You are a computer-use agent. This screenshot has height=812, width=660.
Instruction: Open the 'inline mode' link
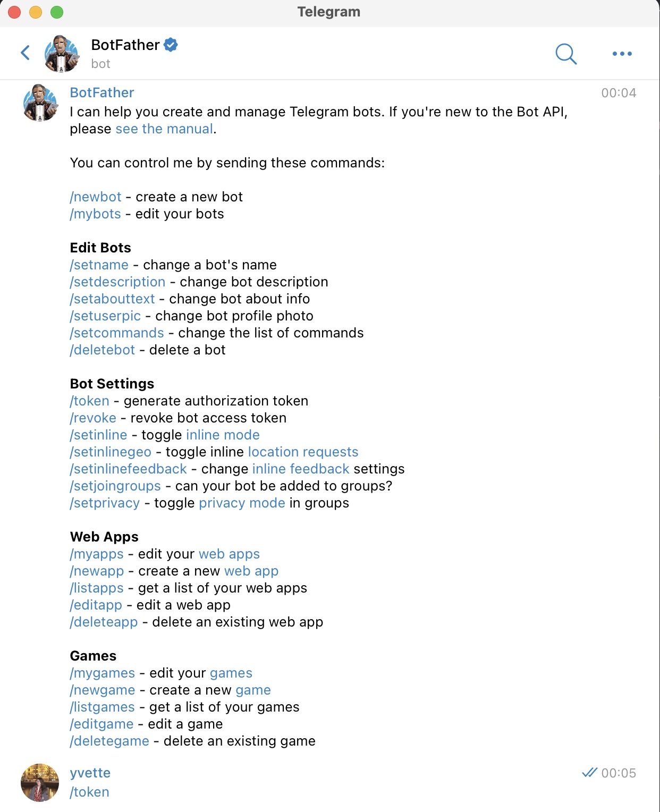[x=223, y=435]
